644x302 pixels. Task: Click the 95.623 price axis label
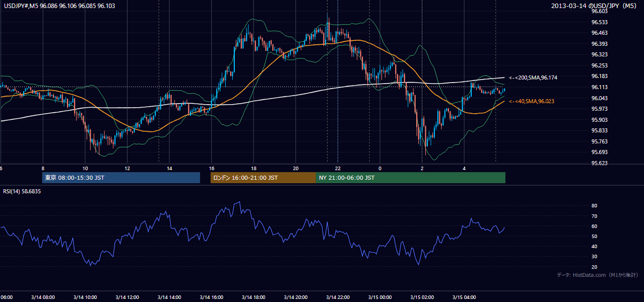[599, 163]
